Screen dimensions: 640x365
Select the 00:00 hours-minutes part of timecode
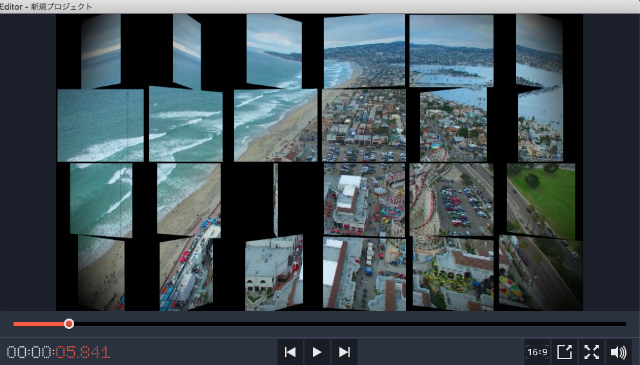click(x=29, y=352)
